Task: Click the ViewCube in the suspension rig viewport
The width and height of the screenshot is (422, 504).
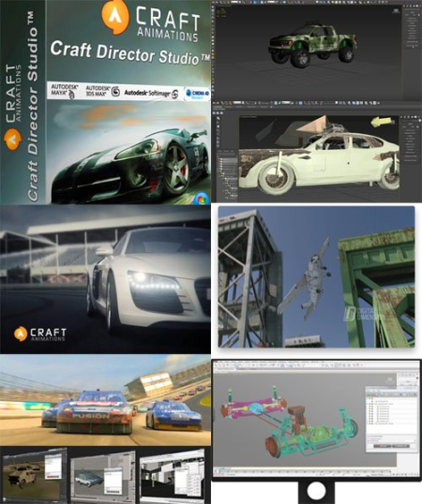Action: [390, 380]
